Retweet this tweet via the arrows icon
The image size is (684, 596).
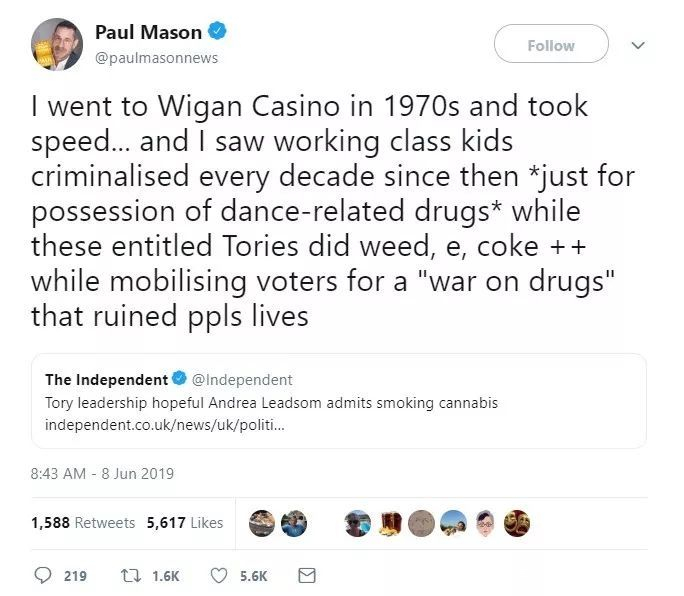coord(127,576)
